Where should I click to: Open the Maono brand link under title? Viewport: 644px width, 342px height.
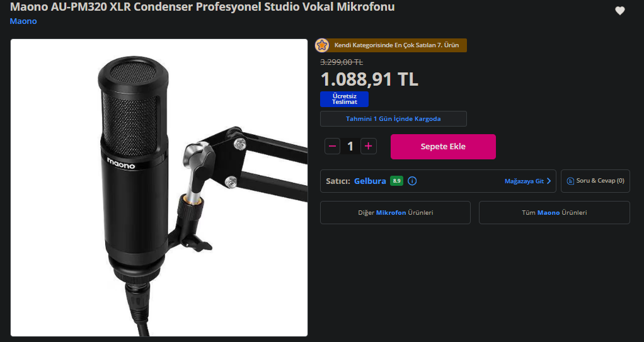point(23,21)
